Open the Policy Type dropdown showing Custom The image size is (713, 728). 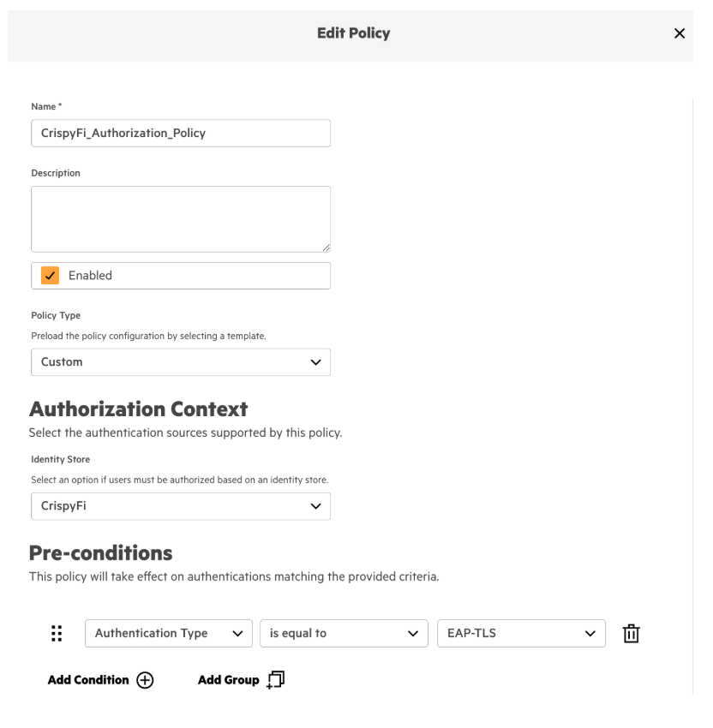click(x=180, y=362)
